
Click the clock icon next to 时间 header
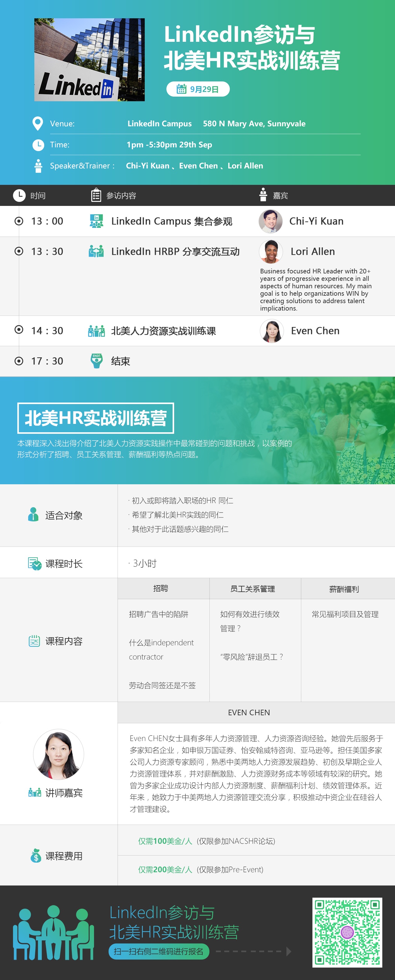[x=19, y=195]
